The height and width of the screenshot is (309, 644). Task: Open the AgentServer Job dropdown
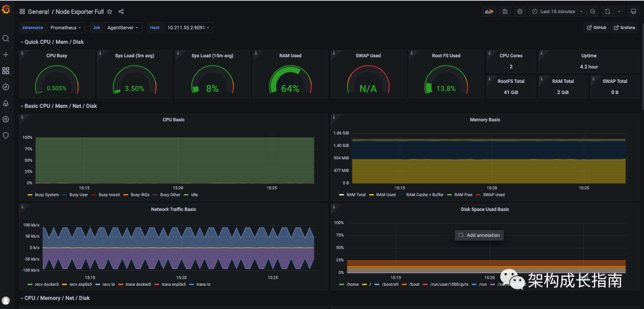pos(122,27)
